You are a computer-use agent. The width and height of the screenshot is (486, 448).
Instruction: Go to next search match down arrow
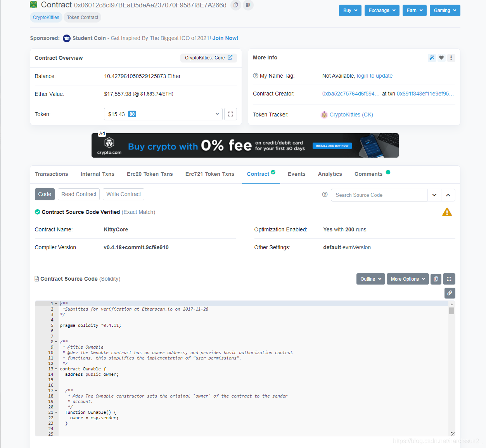pyautogui.click(x=434, y=195)
